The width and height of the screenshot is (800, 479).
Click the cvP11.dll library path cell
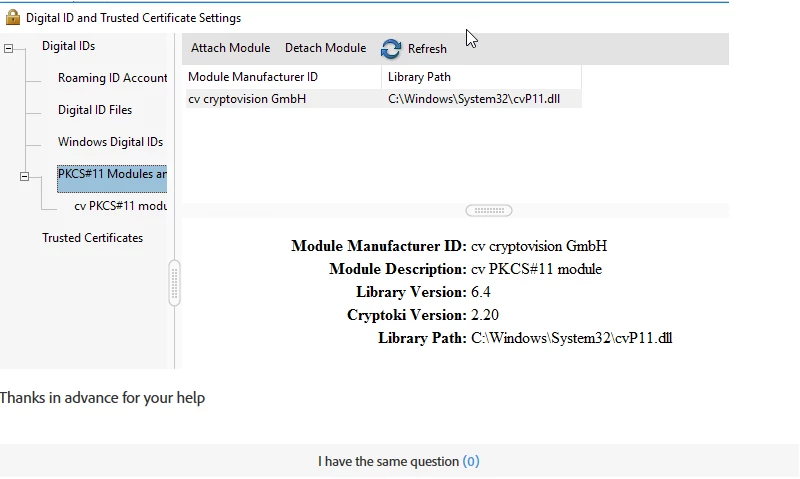[x=474, y=99]
